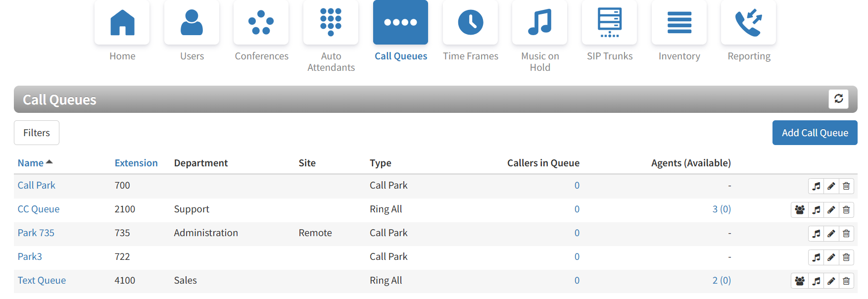Open the Text Queue name link
This screenshot has height=299, width=868.
pyautogui.click(x=42, y=280)
